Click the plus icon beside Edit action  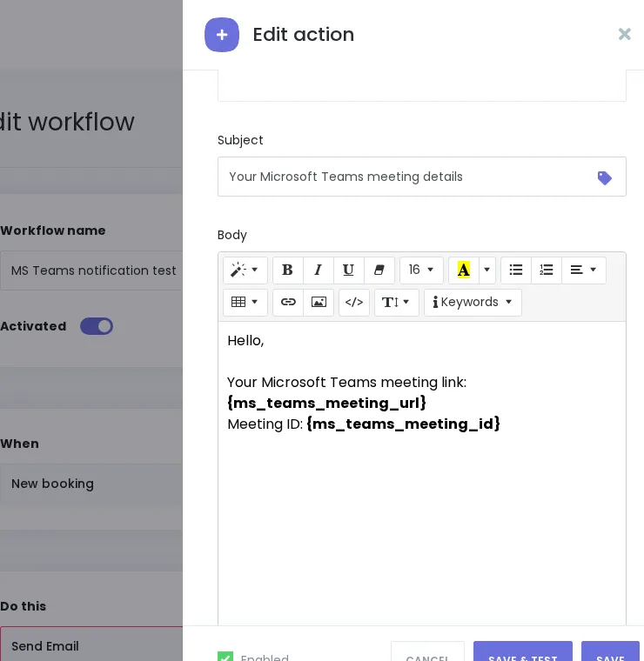coord(222,35)
